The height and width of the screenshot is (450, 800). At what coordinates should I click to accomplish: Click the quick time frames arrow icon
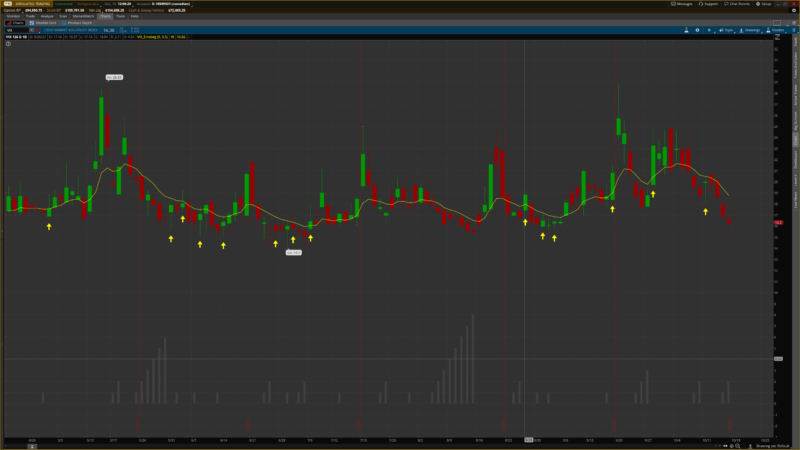tap(709, 30)
